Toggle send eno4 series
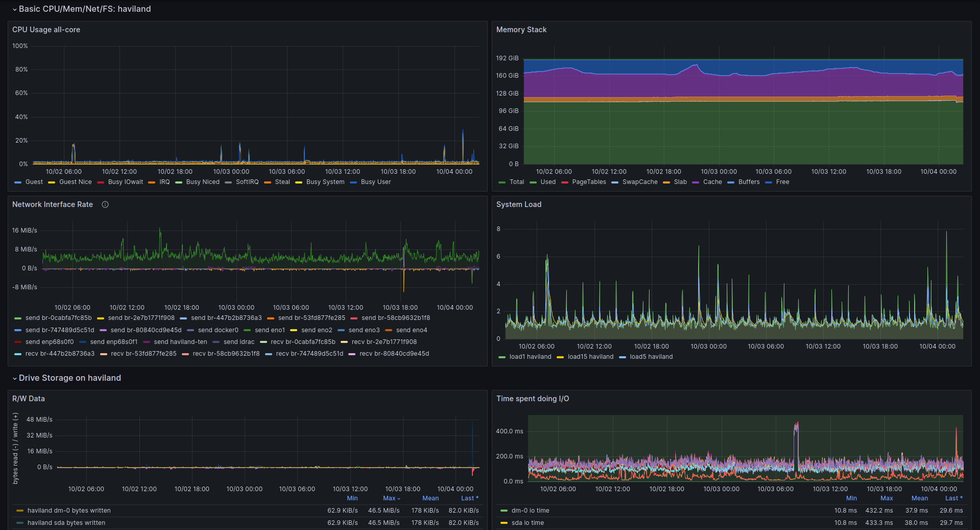This screenshot has width=980, height=530. coord(412,330)
